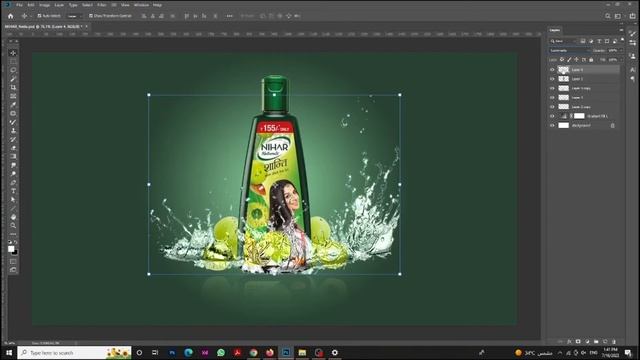Open Chrome from the taskbar

[253, 352]
